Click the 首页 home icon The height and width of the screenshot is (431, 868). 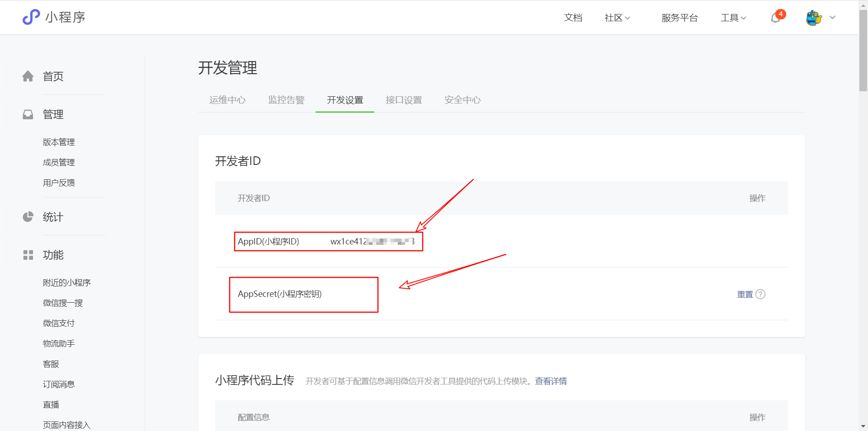(28, 76)
